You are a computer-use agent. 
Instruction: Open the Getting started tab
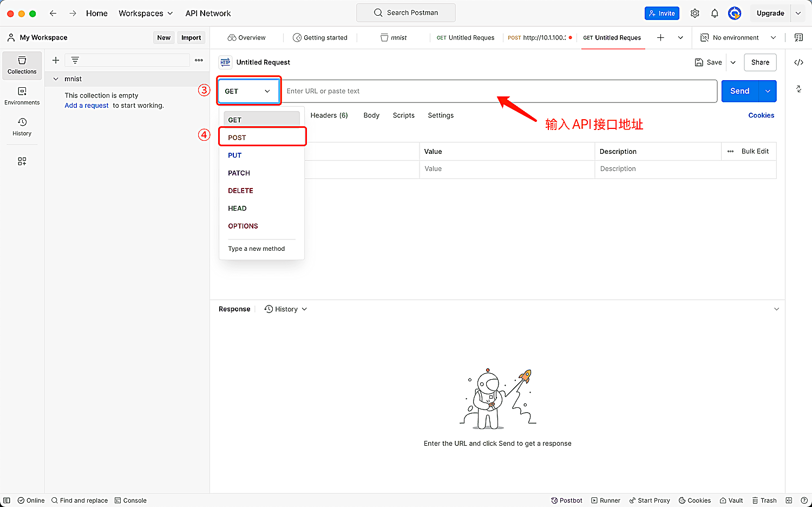tap(320, 37)
